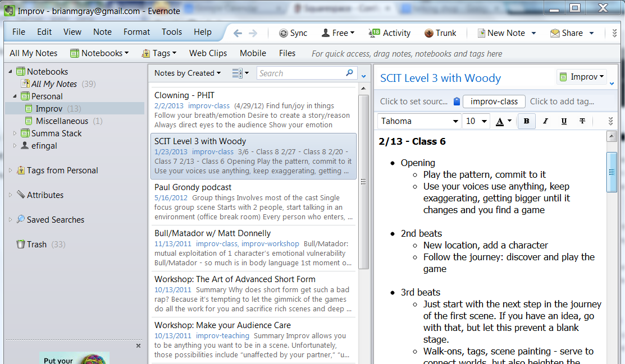
Task: Select All My Notes (39) in the sidebar
Action: pyautogui.click(x=58, y=84)
